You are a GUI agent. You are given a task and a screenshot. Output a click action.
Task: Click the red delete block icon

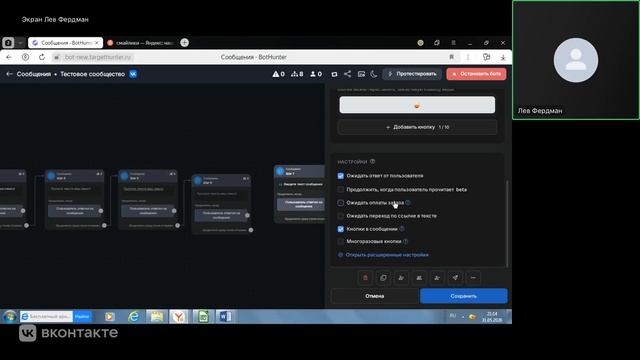(365, 278)
